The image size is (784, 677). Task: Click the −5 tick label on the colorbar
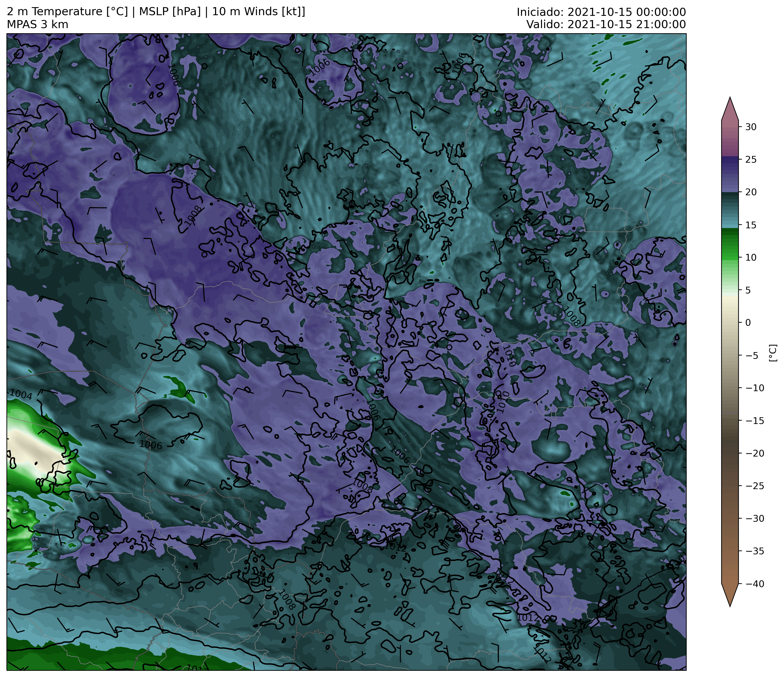752,355
